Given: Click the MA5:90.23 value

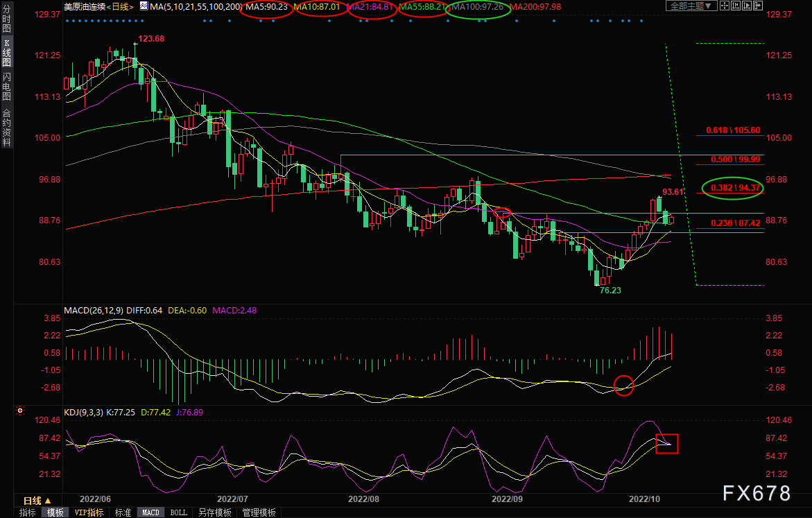Looking at the screenshot, I should click(267, 7).
